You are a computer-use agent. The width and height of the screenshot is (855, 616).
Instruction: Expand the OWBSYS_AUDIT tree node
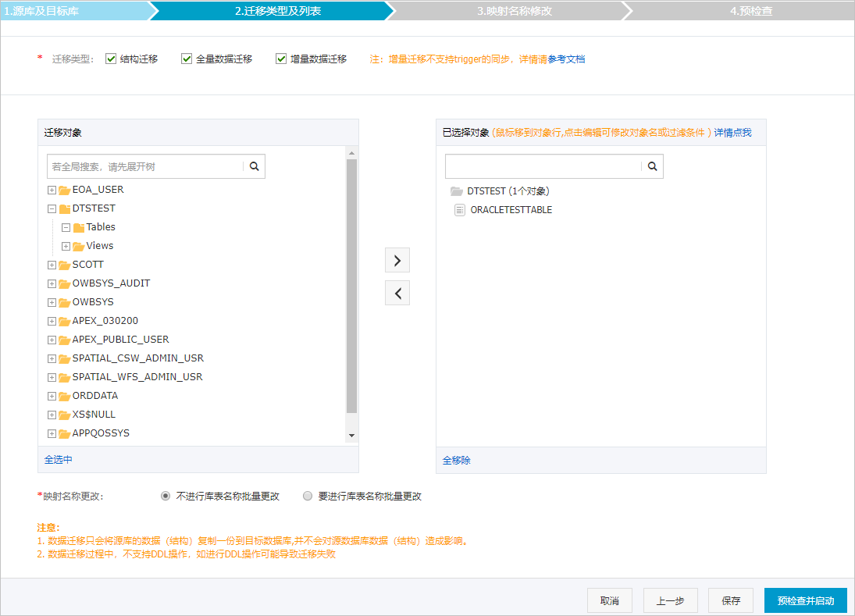(52, 283)
